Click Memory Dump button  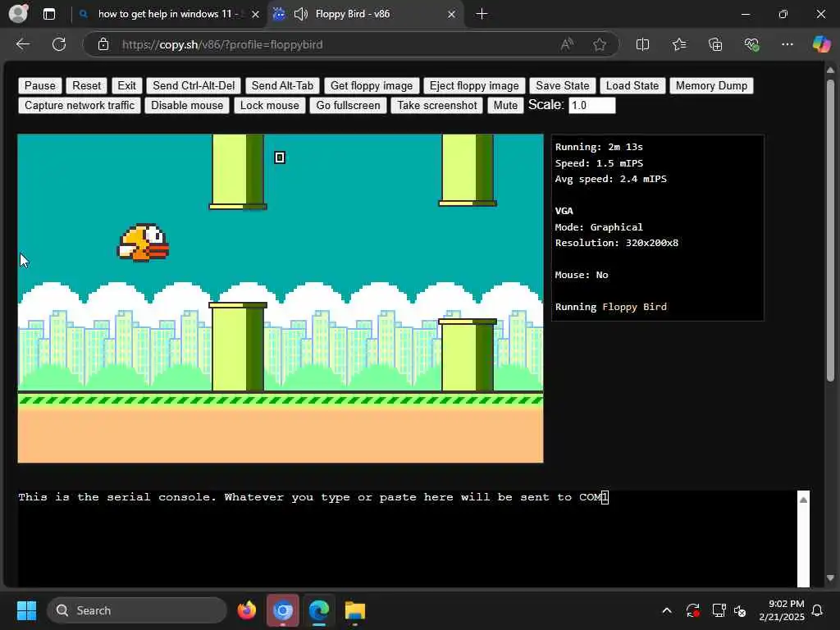[x=711, y=85]
